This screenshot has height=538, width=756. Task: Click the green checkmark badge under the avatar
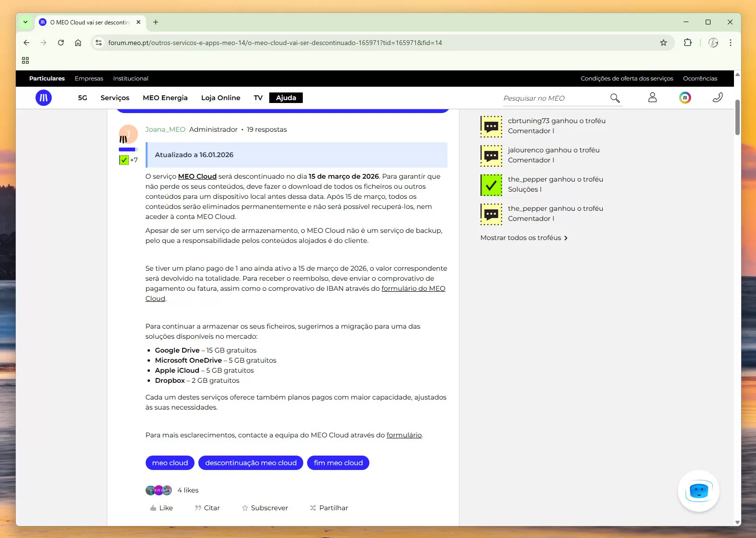pos(124,160)
